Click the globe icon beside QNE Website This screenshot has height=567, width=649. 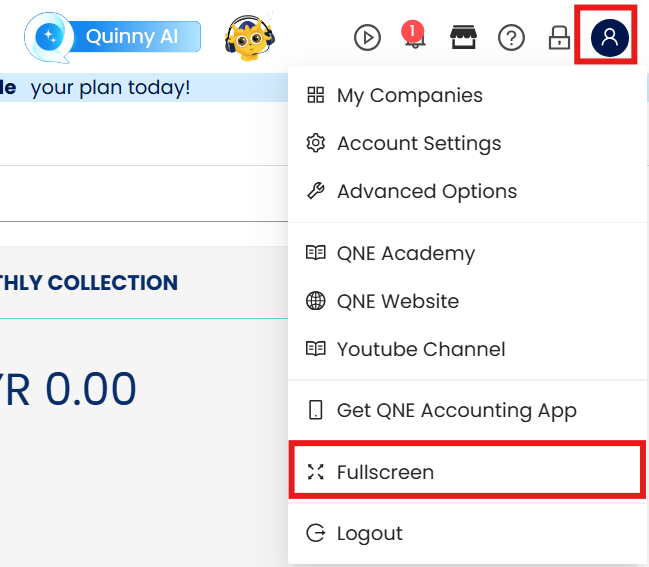tap(316, 301)
